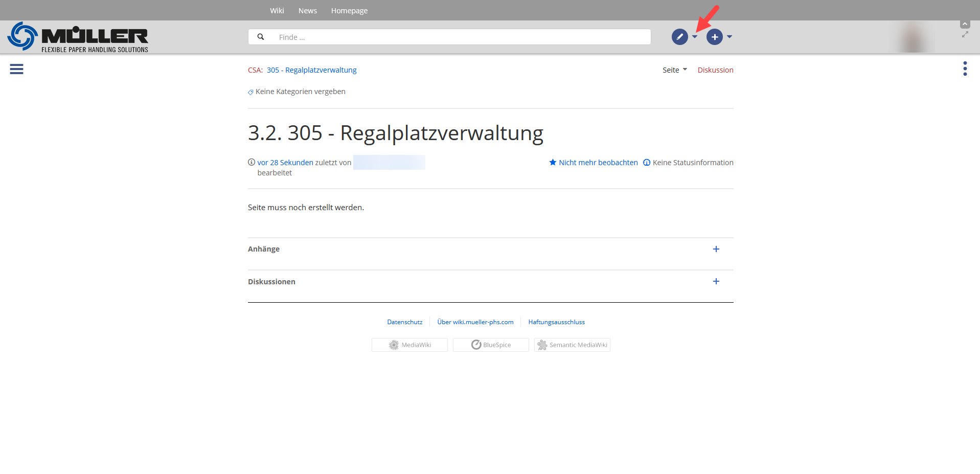
Task: Open the Datenschutz footer link
Action: click(x=404, y=322)
